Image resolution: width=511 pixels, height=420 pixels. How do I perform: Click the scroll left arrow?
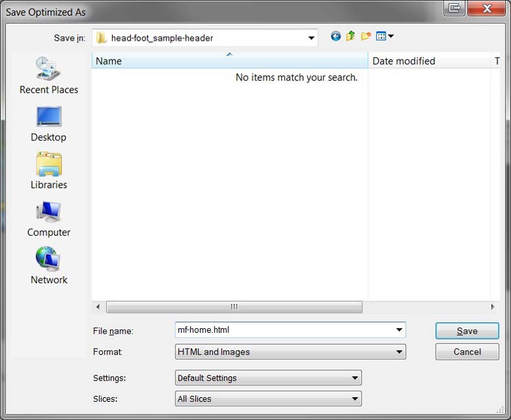click(98, 307)
